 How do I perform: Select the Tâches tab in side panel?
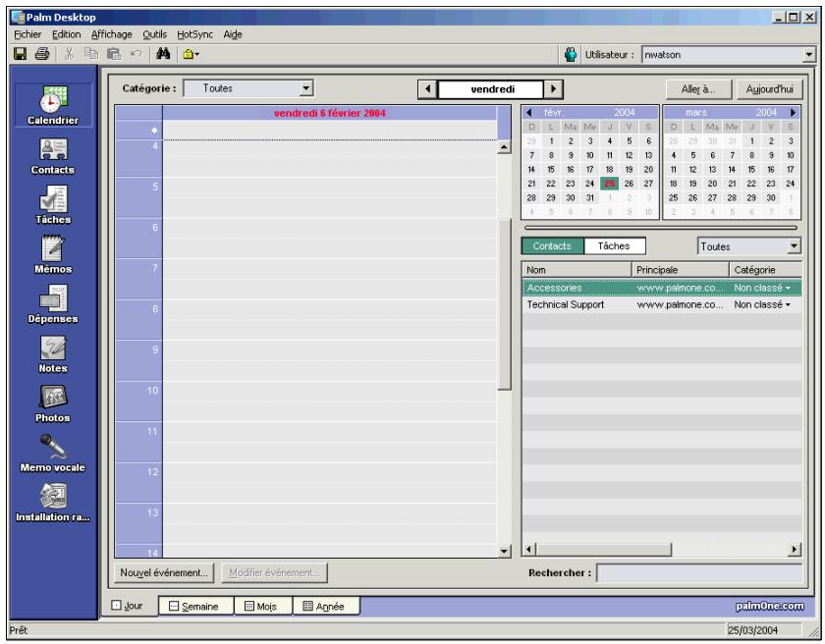(x=614, y=246)
